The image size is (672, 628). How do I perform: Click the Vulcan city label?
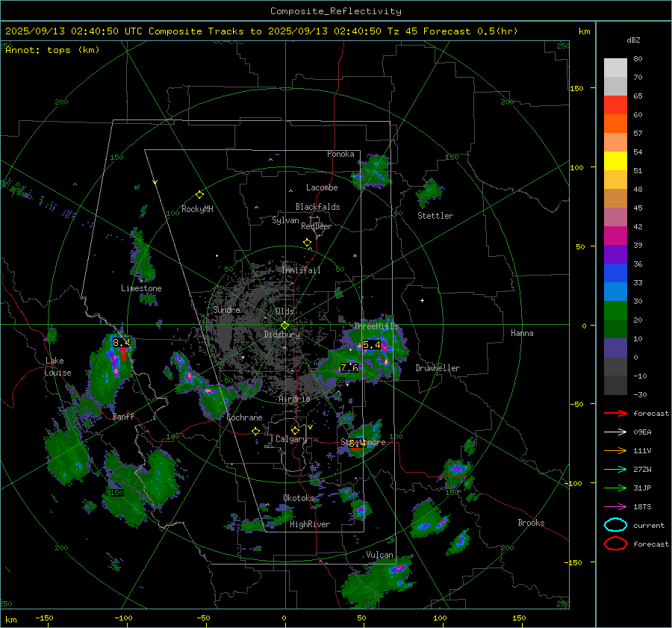pos(380,555)
